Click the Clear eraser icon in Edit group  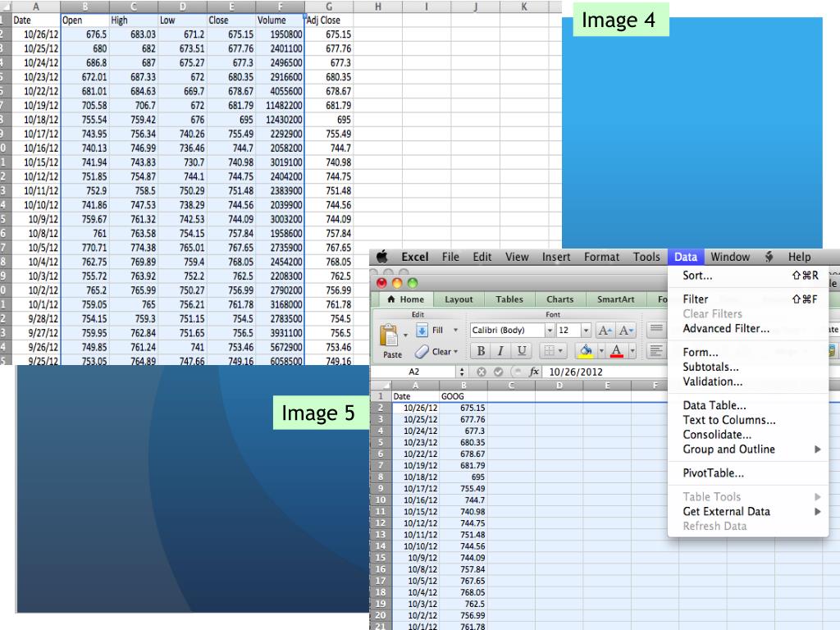click(422, 351)
